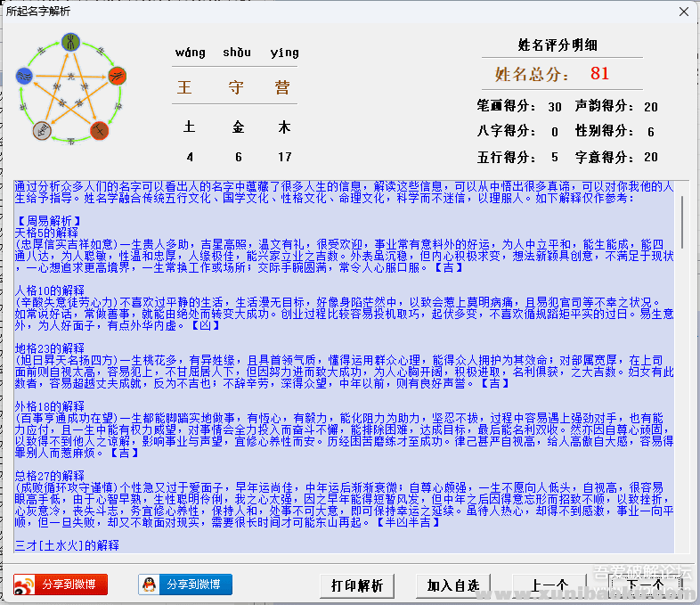Go to next name with 下一个
Image resolution: width=700 pixels, height=605 pixels.
coord(645,585)
